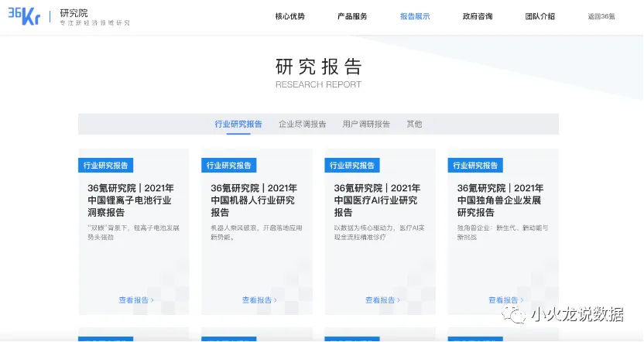Screen dimensions: 644x342
Task: Open the 核心优势 nav menu item
Action: [x=290, y=16]
